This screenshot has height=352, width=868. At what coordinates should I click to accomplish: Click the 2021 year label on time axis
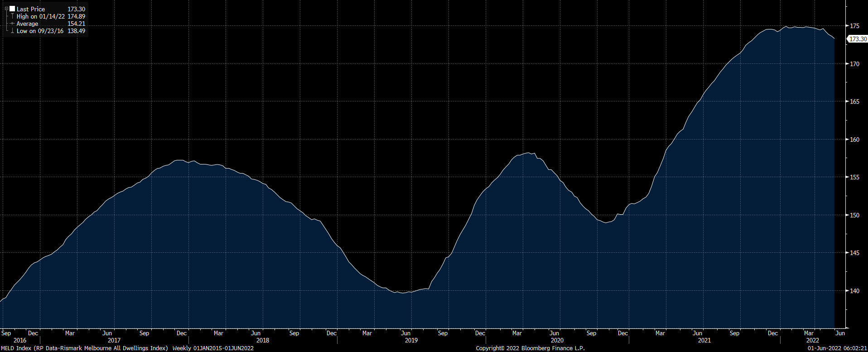coord(704,340)
